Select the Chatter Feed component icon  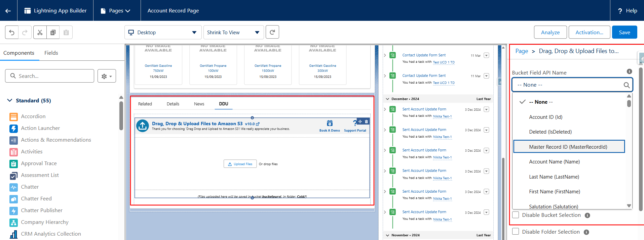13,199
